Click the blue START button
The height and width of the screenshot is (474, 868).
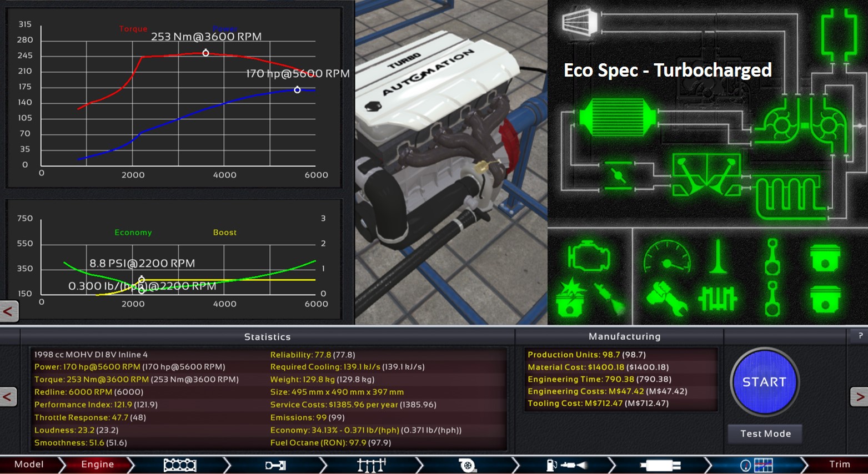click(765, 382)
